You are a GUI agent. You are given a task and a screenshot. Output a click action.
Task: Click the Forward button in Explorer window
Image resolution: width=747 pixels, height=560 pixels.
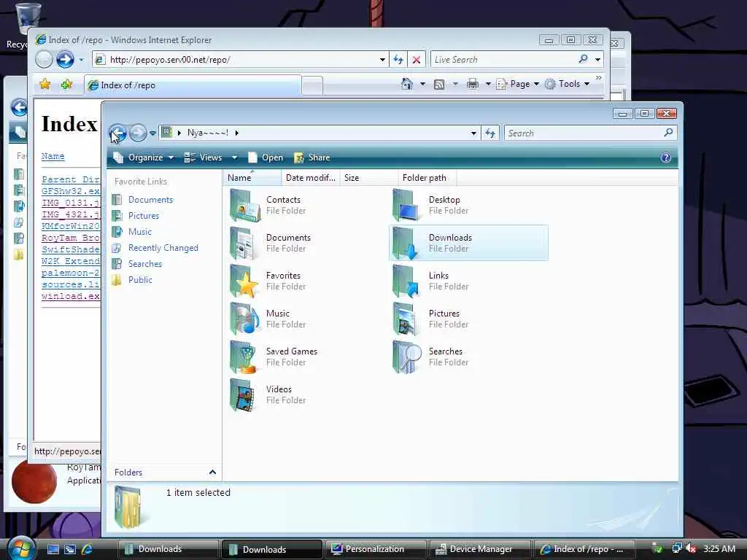(x=138, y=133)
